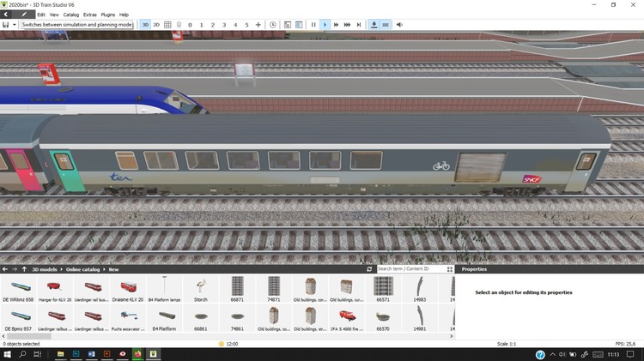This screenshot has width=644, height=361.
Task: Select IFA S 4000 fire truck model
Action: click(x=347, y=318)
